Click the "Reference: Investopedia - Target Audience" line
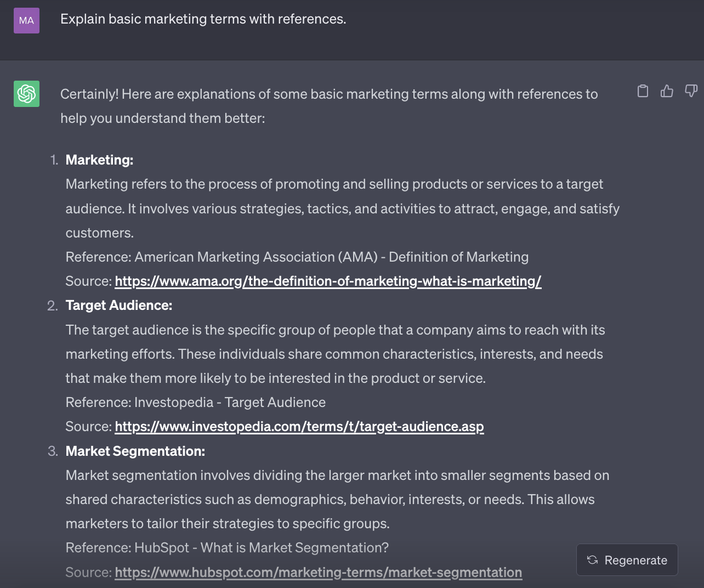The width and height of the screenshot is (704, 588). click(x=195, y=403)
